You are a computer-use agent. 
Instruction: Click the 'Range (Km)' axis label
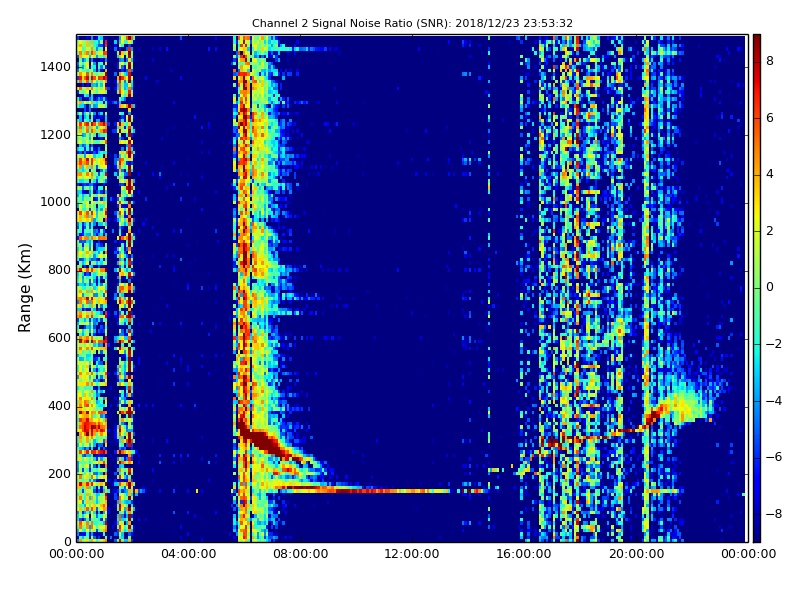coord(24,288)
